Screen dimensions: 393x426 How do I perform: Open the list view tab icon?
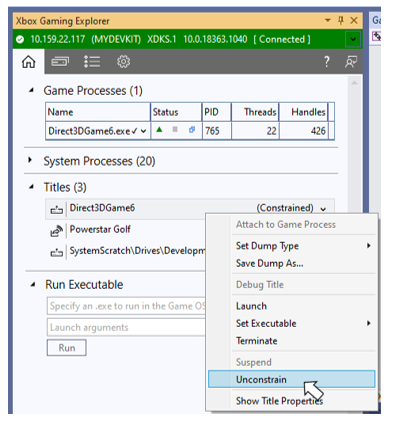click(x=92, y=62)
